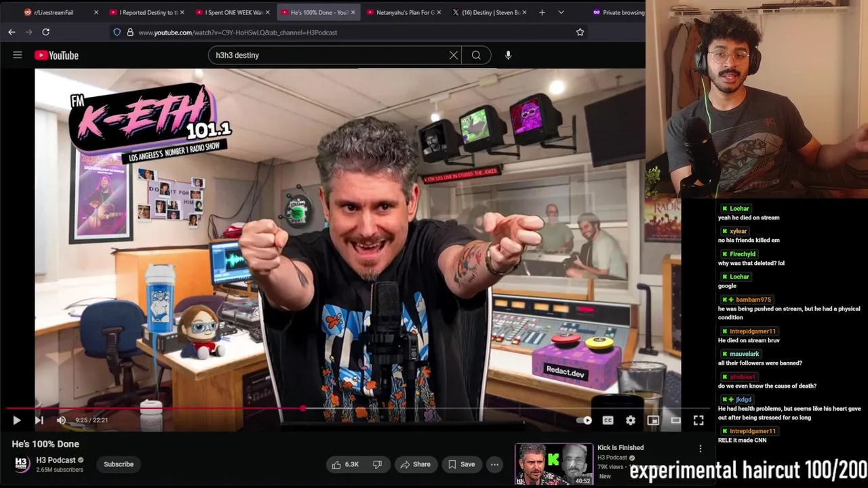Click the video progress bar scrubber

[x=302, y=409]
